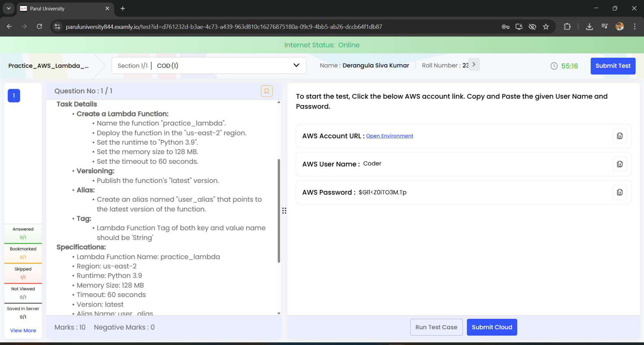This screenshot has width=644, height=345.
Task: Click the Answered 0/1 status
Action: [x=23, y=233]
